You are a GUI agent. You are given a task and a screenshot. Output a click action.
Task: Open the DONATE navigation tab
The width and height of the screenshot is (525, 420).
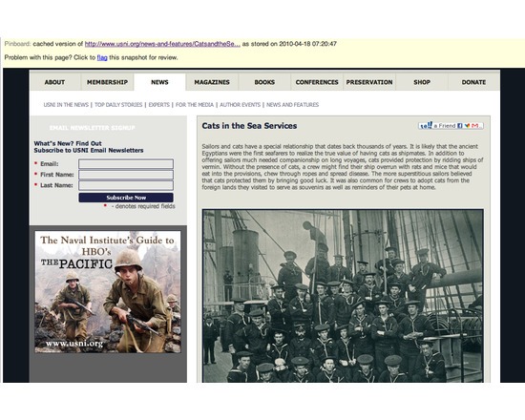[473, 82]
